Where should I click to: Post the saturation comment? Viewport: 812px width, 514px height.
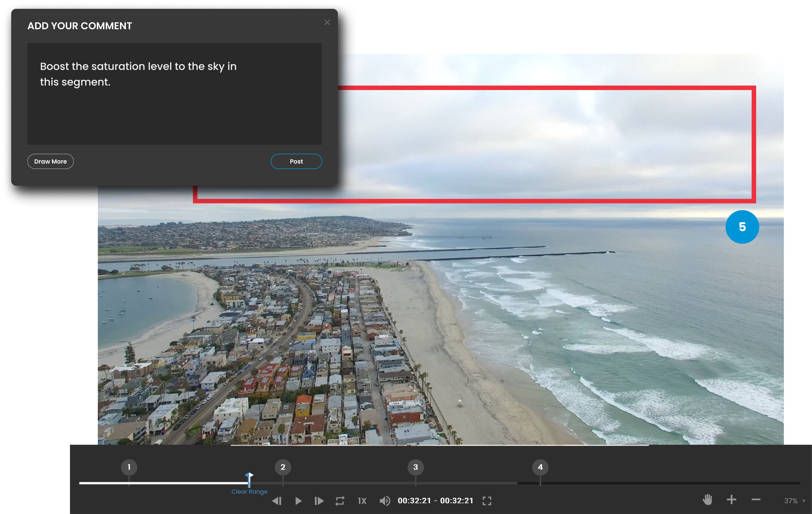coord(296,161)
